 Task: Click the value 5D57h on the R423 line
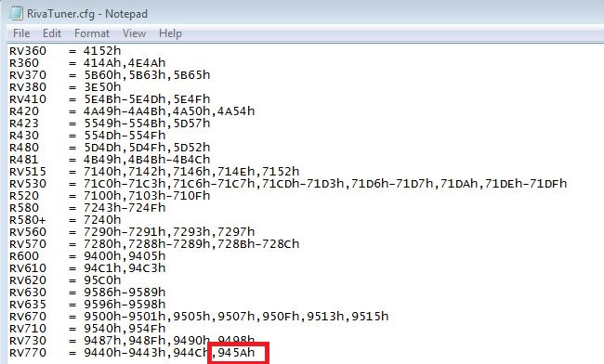tap(191, 123)
